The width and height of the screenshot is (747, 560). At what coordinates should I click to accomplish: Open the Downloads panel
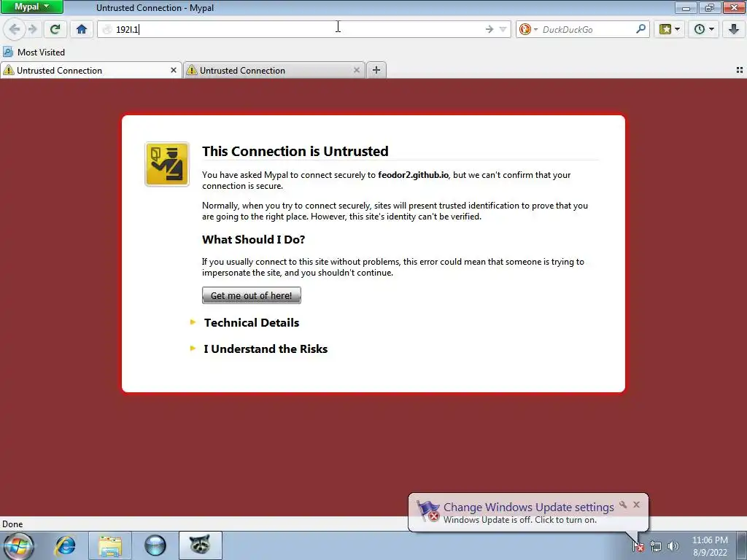pyautogui.click(x=734, y=29)
